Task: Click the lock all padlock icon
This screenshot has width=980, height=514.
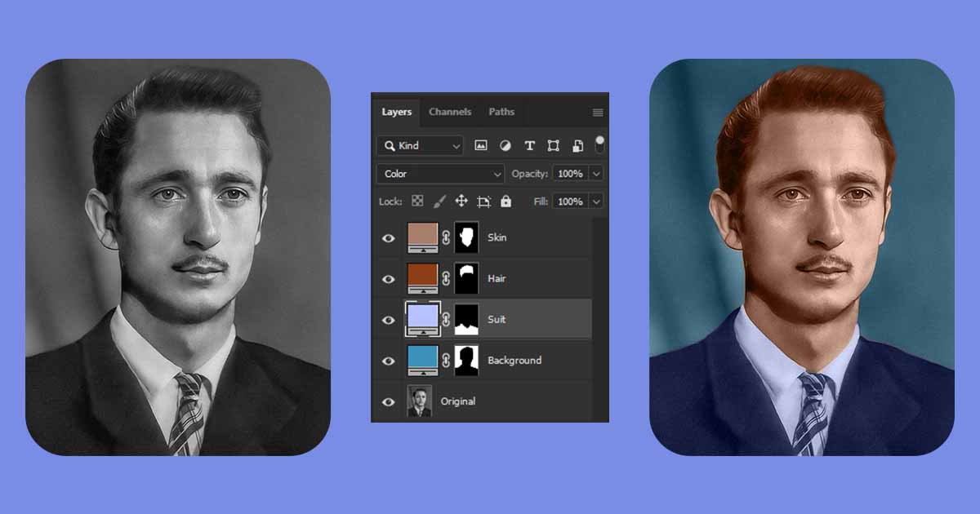Action: (x=506, y=202)
